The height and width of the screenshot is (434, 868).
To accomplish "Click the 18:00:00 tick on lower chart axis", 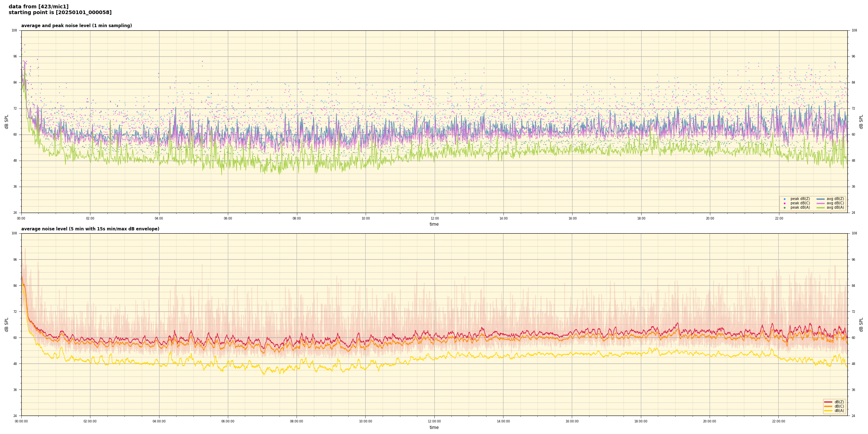I will tap(641, 421).
